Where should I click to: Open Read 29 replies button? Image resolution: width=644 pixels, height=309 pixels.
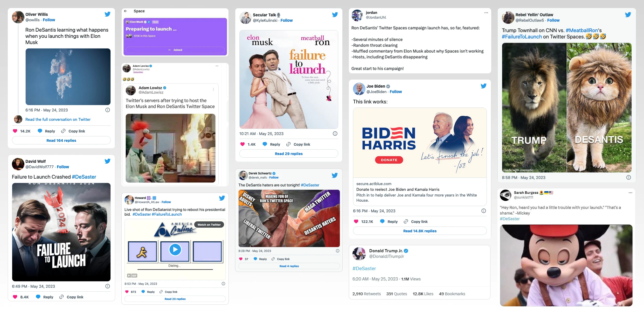coord(289,153)
